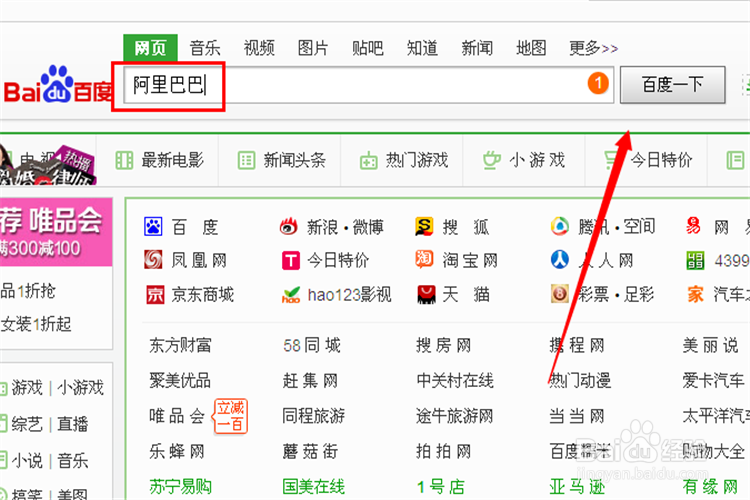Open the 当当网 link
The image size is (750, 500).
[x=577, y=416]
